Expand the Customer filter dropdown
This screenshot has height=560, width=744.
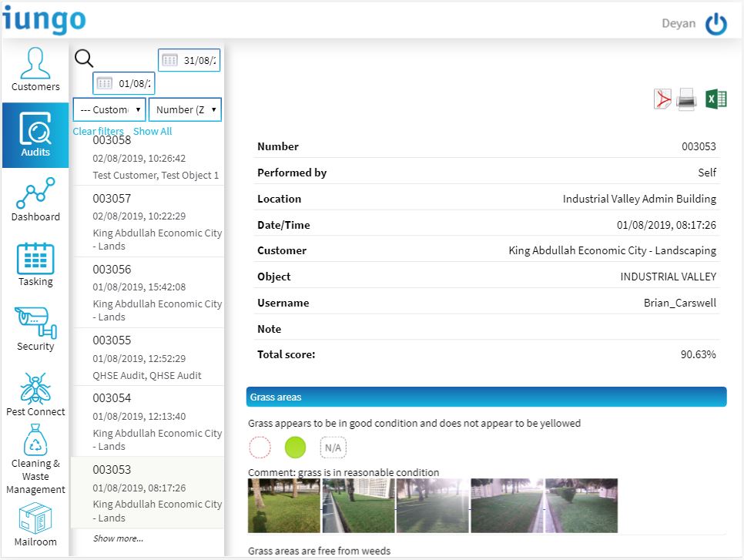(x=109, y=109)
